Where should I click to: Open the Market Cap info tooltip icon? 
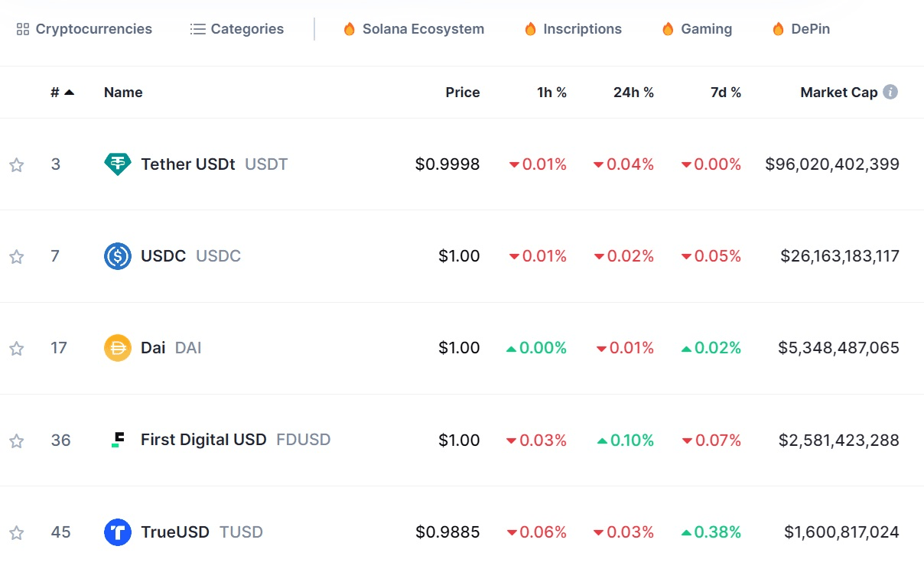click(890, 92)
